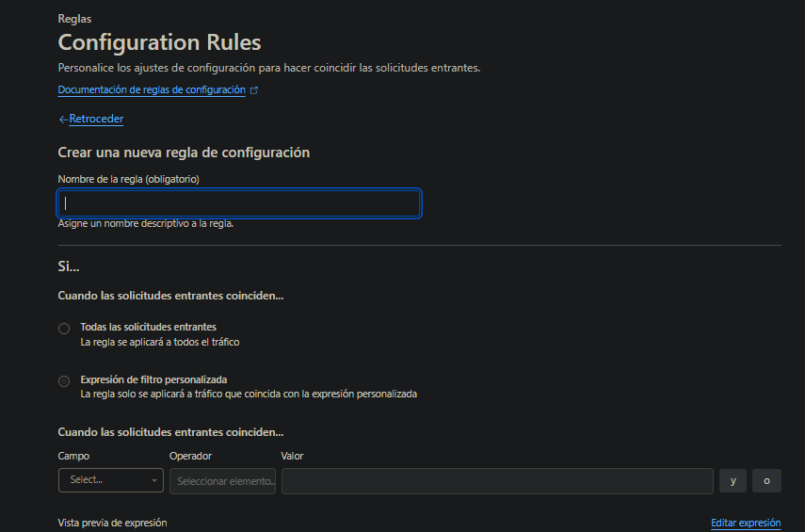805x532 pixels.
Task: Click the Configuration Rules page title
Action: point(159,42)
